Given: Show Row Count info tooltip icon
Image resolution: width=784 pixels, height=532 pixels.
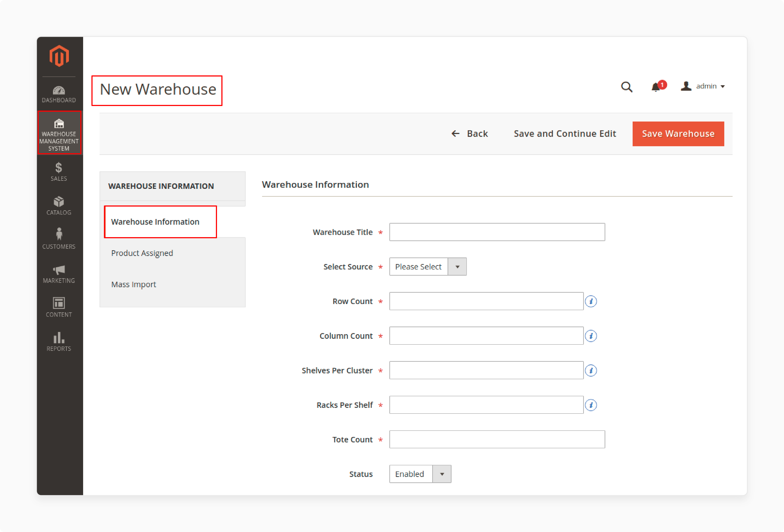Looking at the screenshot, I should 591,301.
